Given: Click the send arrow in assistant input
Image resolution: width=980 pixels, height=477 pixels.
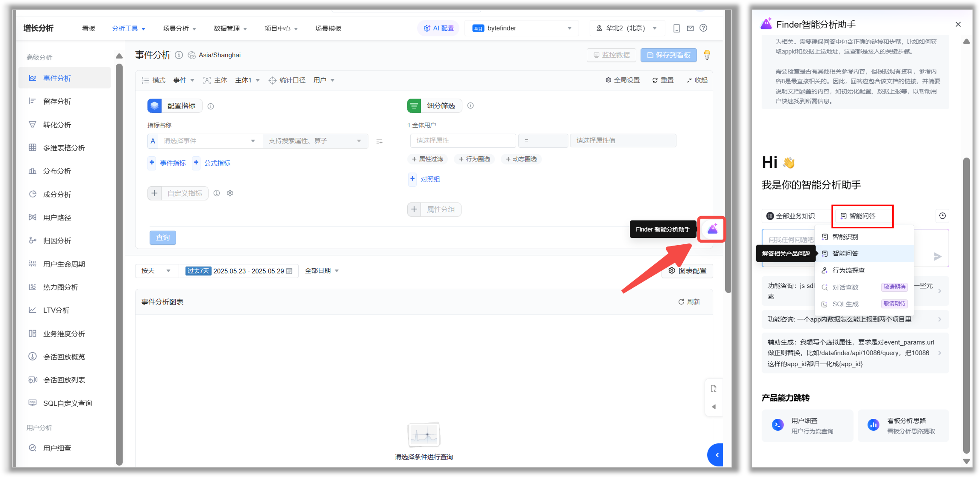Looking at the screenshot, I should (x=937, y=257).
